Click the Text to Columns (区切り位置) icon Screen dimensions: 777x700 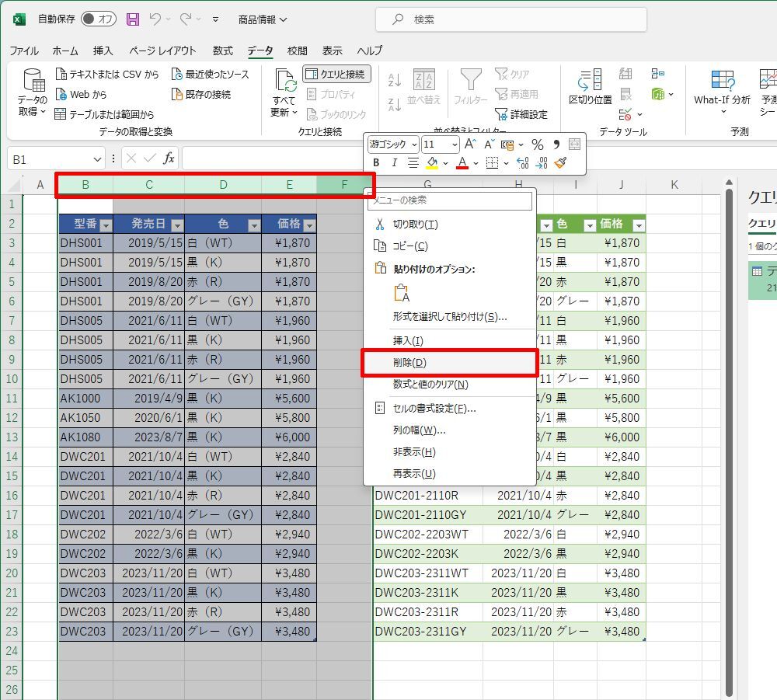[x=591, y=85]
